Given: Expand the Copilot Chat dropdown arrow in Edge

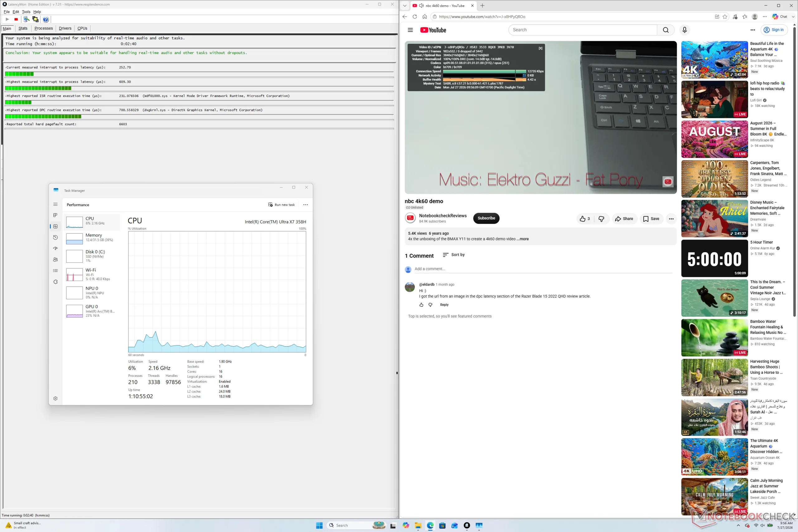Looking at the screenshot, I should 793,17.
